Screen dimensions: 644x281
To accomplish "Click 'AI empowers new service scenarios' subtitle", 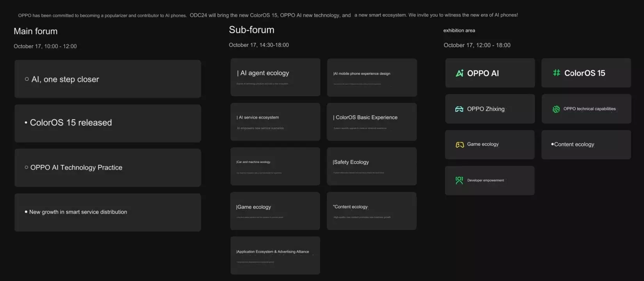I will (x=260, y=128).
